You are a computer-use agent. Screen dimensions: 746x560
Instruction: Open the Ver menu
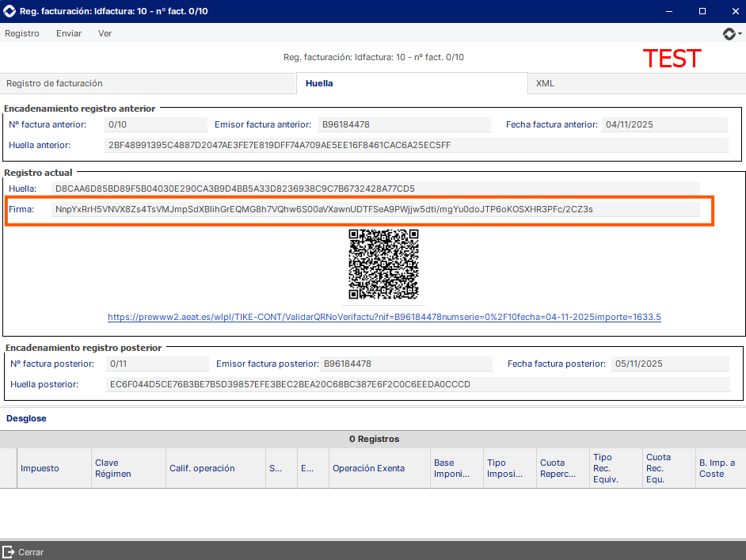point(105,33)
